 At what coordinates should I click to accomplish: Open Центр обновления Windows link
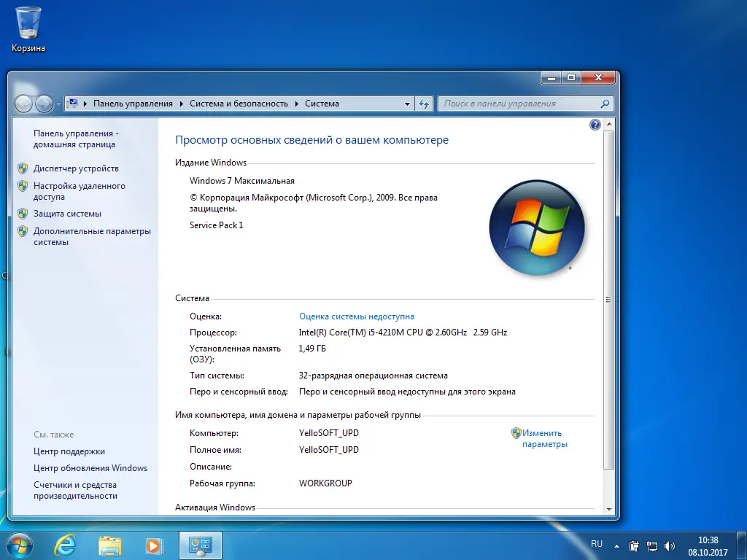tap(90, 468)
